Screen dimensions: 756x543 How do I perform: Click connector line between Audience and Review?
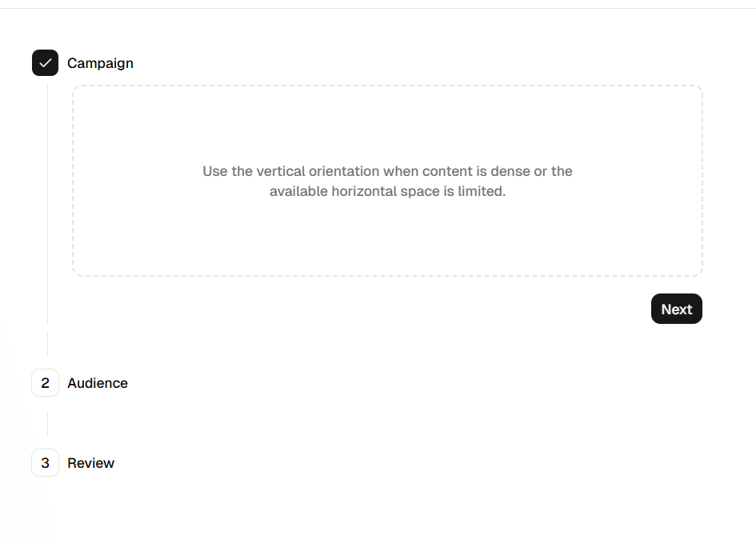[47, 425]
